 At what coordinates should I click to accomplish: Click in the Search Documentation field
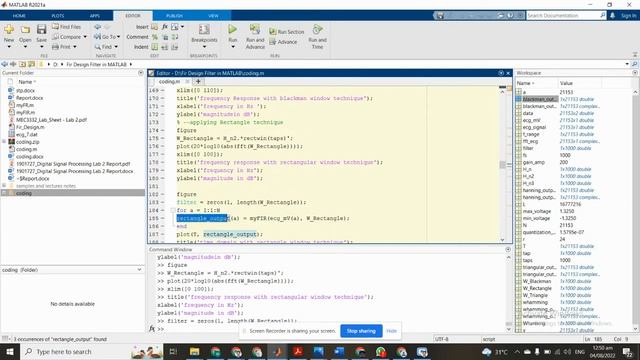coord(562,16)
